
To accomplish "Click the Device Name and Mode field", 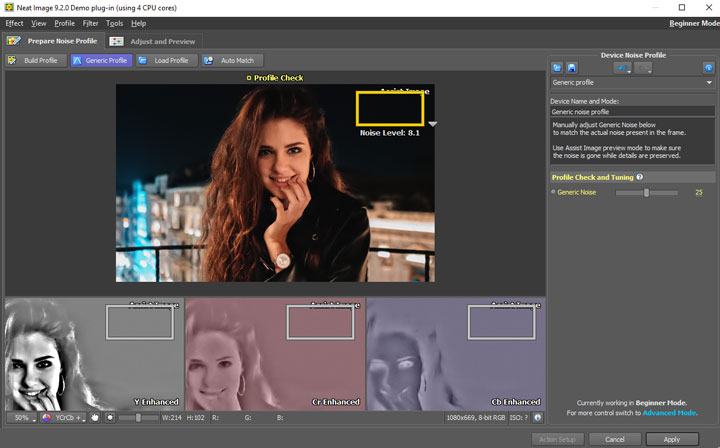I will (x=631, y=112).
